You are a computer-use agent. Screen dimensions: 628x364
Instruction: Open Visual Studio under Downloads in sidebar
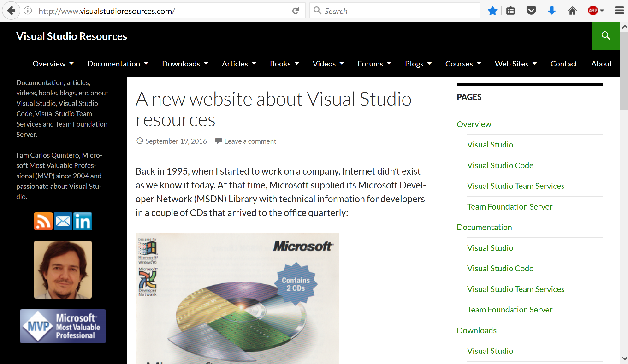pos(490,351)
